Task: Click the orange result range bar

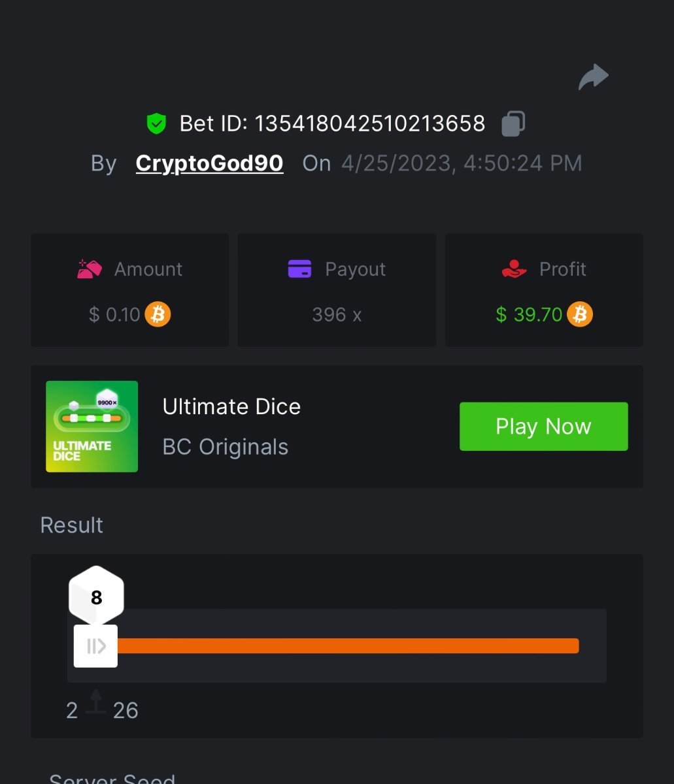Action: click(346, 645)
